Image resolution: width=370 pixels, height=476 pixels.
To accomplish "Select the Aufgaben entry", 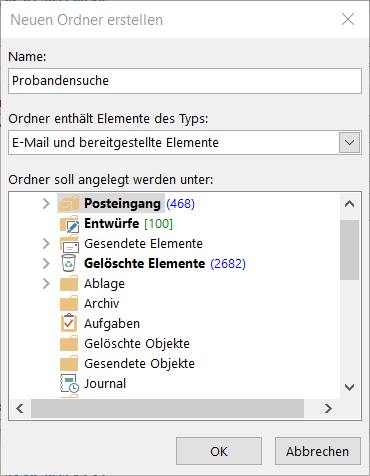I will coord(112,324).
